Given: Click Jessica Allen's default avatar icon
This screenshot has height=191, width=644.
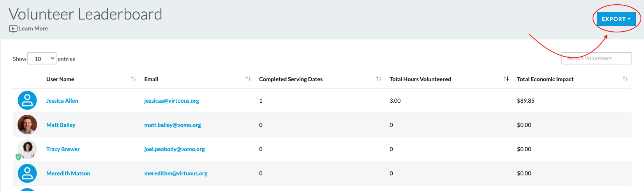Looking at the screenshot, I should [27, 100].
